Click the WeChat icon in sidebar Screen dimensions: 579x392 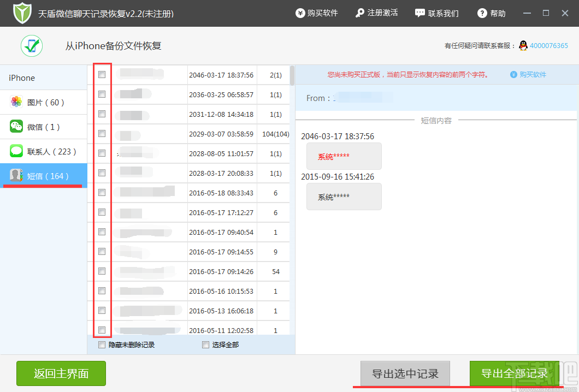tap(16, 127)
